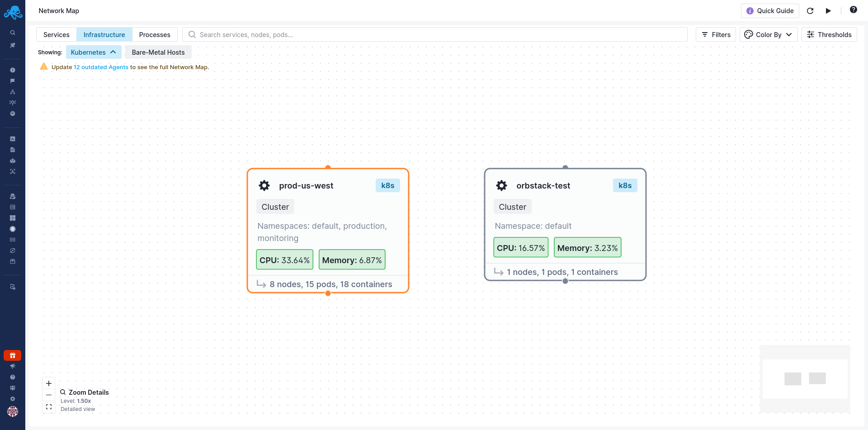868x430 pixels.
Task: Select the rocket deployments icon in the sidebar
Action: [x=13, y=45]
